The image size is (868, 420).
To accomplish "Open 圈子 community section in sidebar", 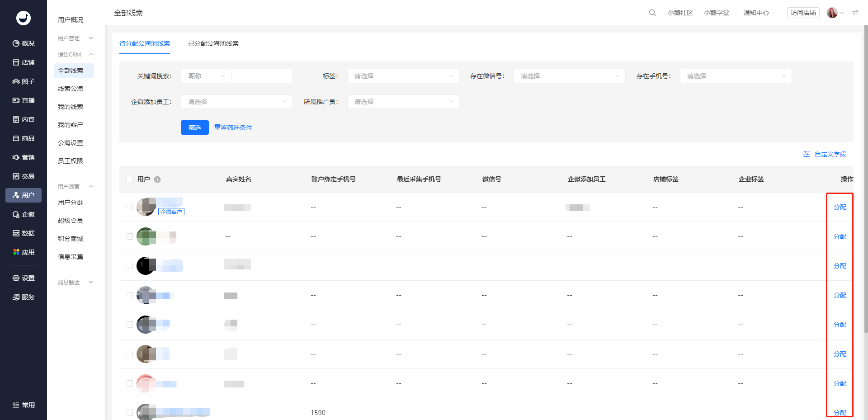I will click(24, 81).
